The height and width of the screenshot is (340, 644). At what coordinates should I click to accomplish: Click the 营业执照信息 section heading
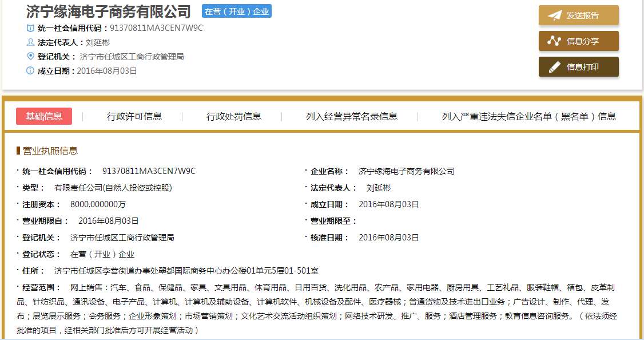click(x=50, y=151)
